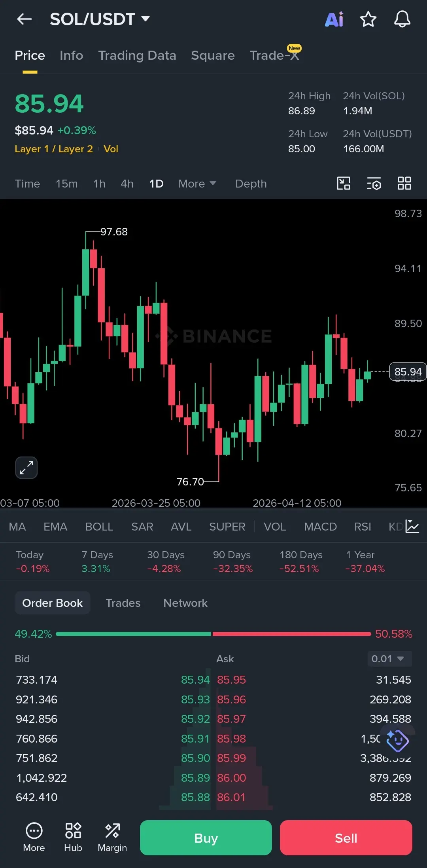This screenshot has width=427, height=868.
Task: Select the 4h interval
Action: [127, 184]
